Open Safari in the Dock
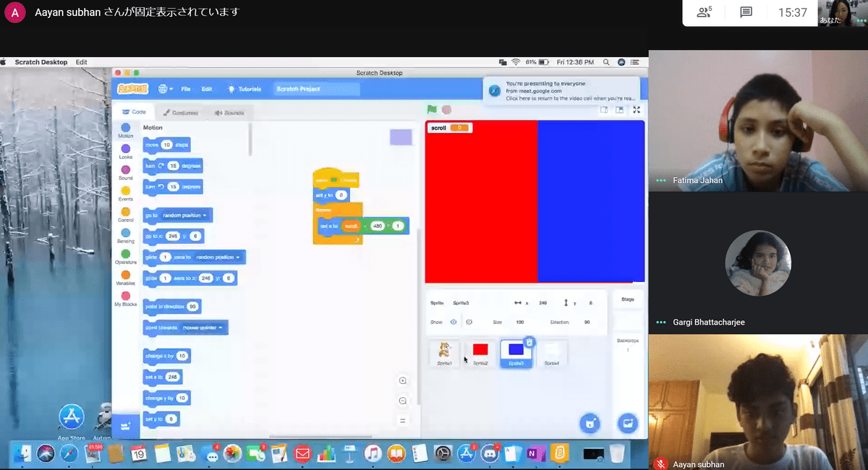The width and height of the screenshot is (868, 470). tap(69, 453)
